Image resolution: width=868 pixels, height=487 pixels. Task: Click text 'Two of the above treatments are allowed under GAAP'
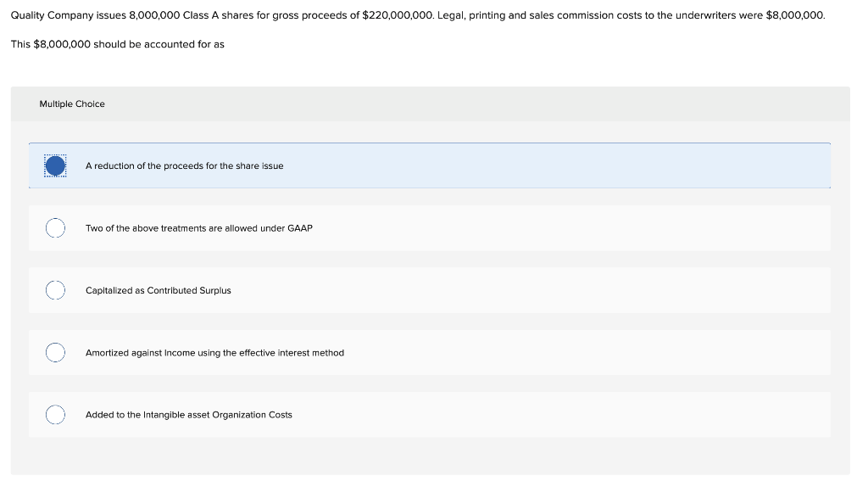tap(199, 228)
